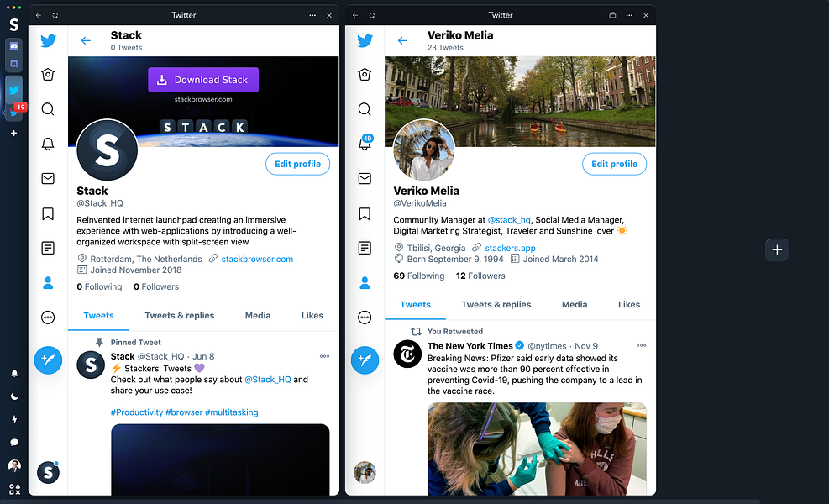This screenshot has height=504, width=829.
Task: Open Explore search in the Stack Twitter pane
Action: (48, 109)
